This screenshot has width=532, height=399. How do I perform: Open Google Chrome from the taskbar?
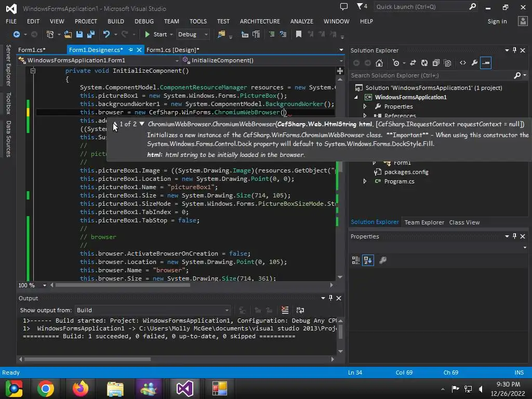[x=46, y=389]
